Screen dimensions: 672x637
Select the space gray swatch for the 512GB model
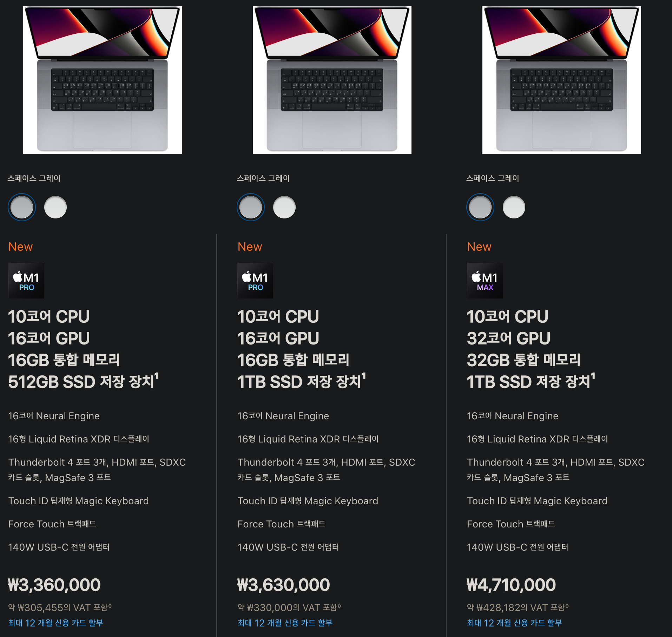click(22, 207)
